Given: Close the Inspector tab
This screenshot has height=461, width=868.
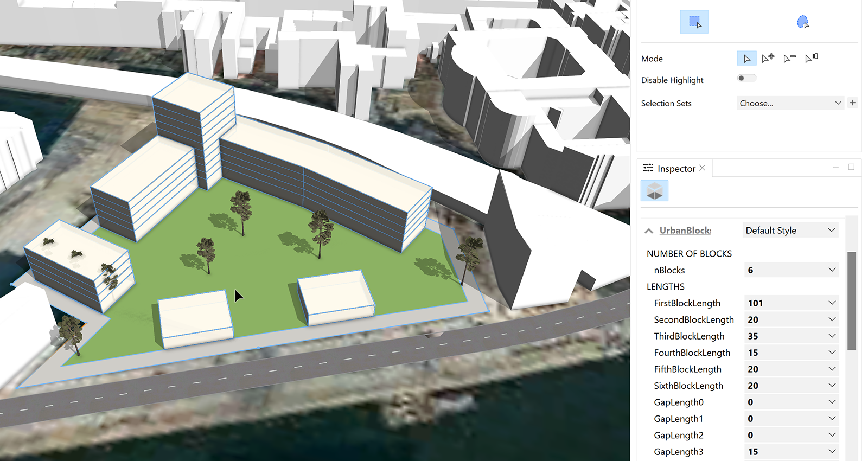Looking at the screenshot, I should pos(703,168).
